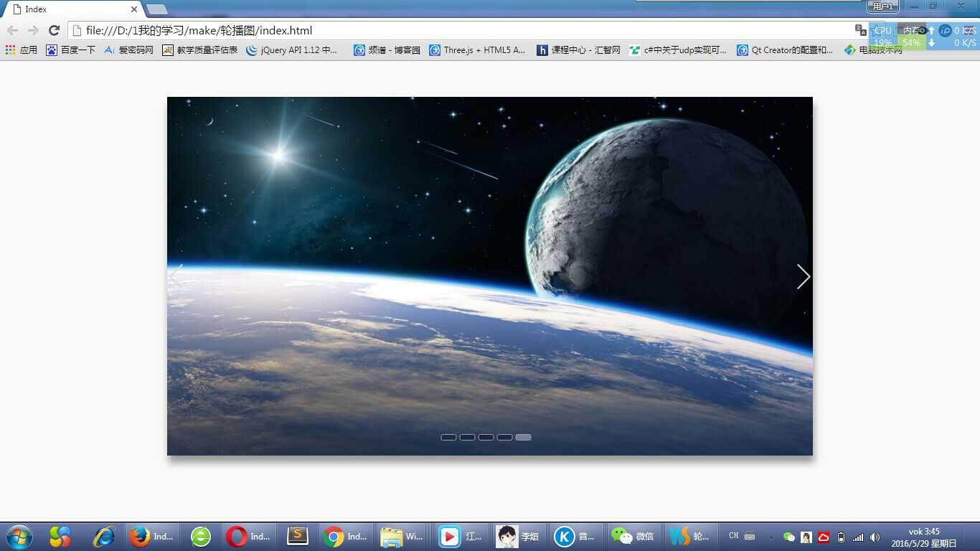The image size is (980, 551).
Task: Expand hidden tray icons arrow
Action: 772,537
